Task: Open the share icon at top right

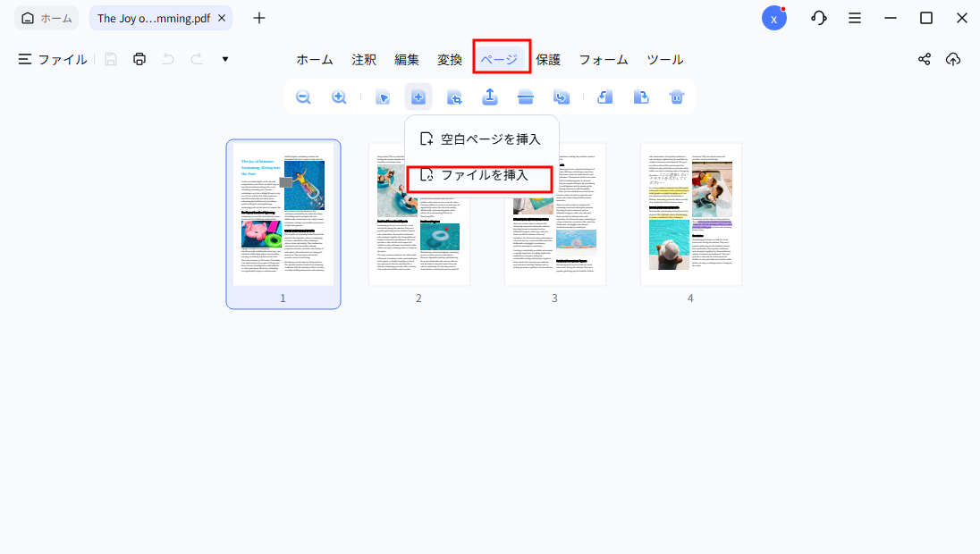Action: pos(925,60)
